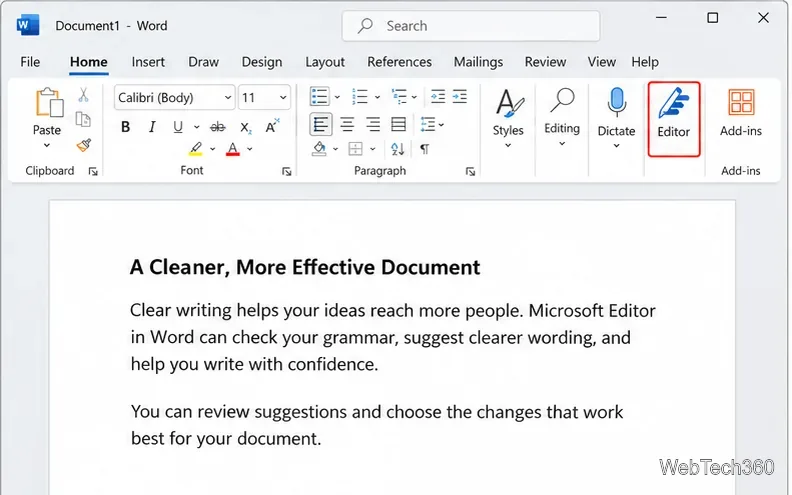Click the Clear All Formatting icon
792x495 pixels.
[272, 126]
